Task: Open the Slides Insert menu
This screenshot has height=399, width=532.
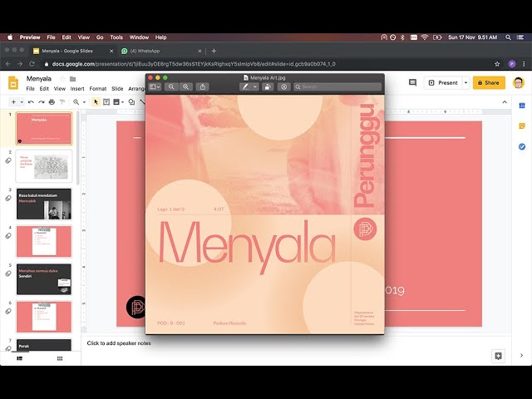Action: pos(77,89)
